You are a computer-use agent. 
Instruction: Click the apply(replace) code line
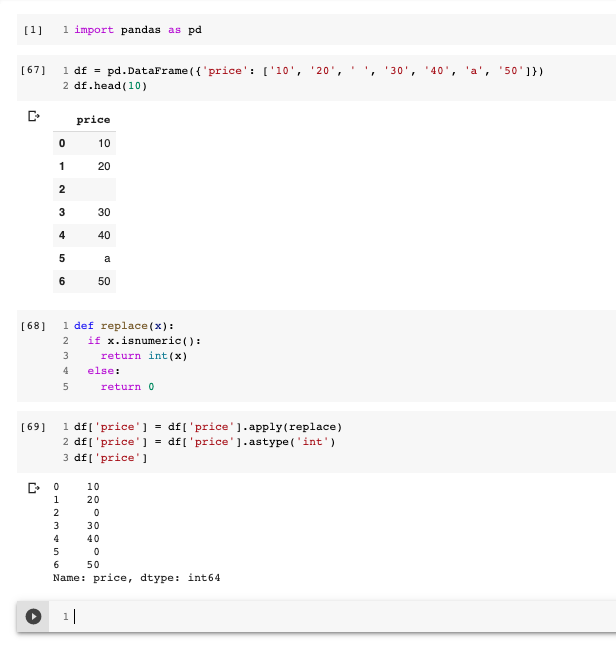208,427
